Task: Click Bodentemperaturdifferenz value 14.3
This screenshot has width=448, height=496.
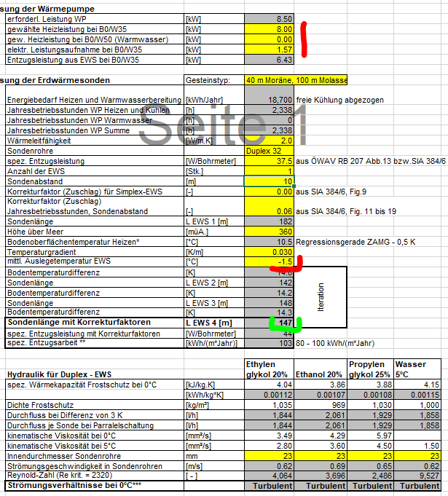Action: 270,312
